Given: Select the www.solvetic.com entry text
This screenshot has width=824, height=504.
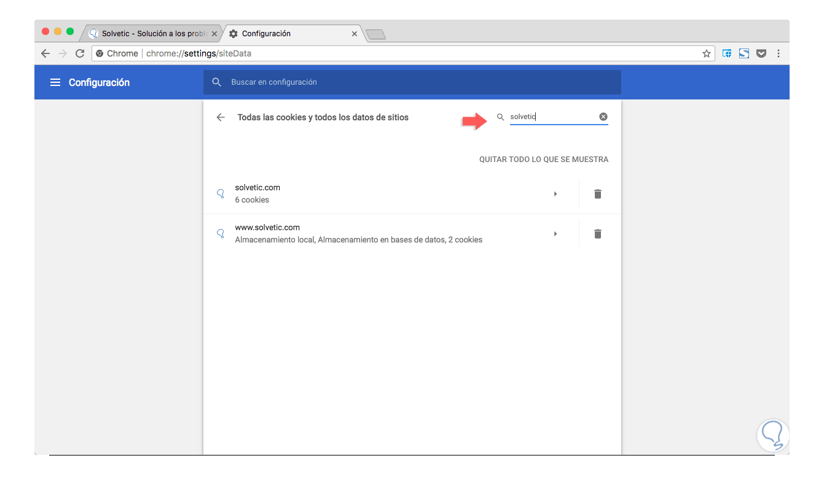Looking at the screenshot, I should [x=267, y=228].
